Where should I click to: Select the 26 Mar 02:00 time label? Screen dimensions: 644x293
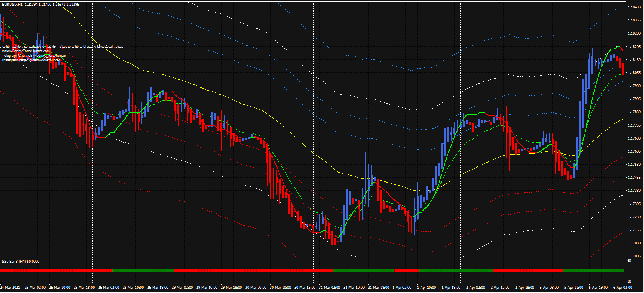(x=108, y=287)
